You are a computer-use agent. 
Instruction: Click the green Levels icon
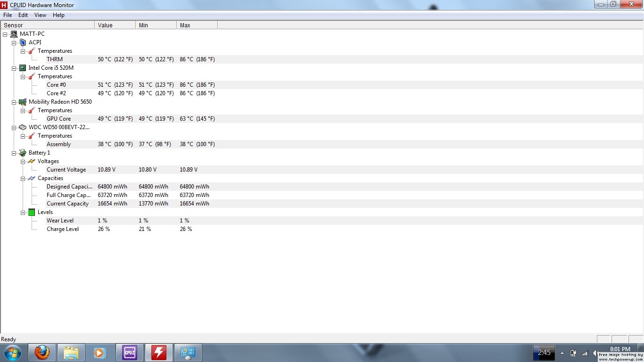pos(32,212)
